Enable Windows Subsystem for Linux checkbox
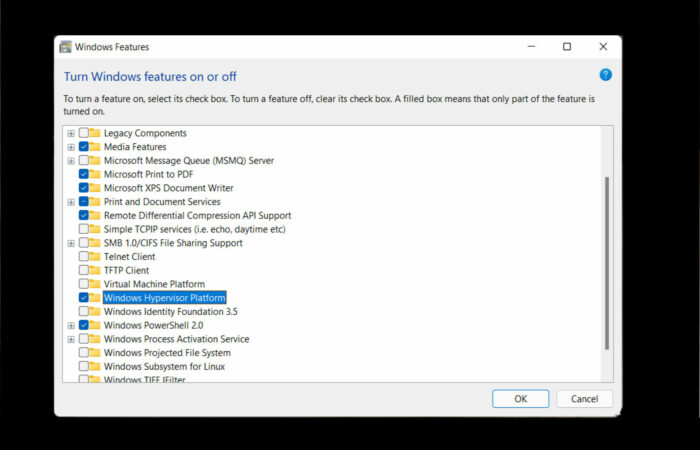Screen dimensions: 700x450 83,367
